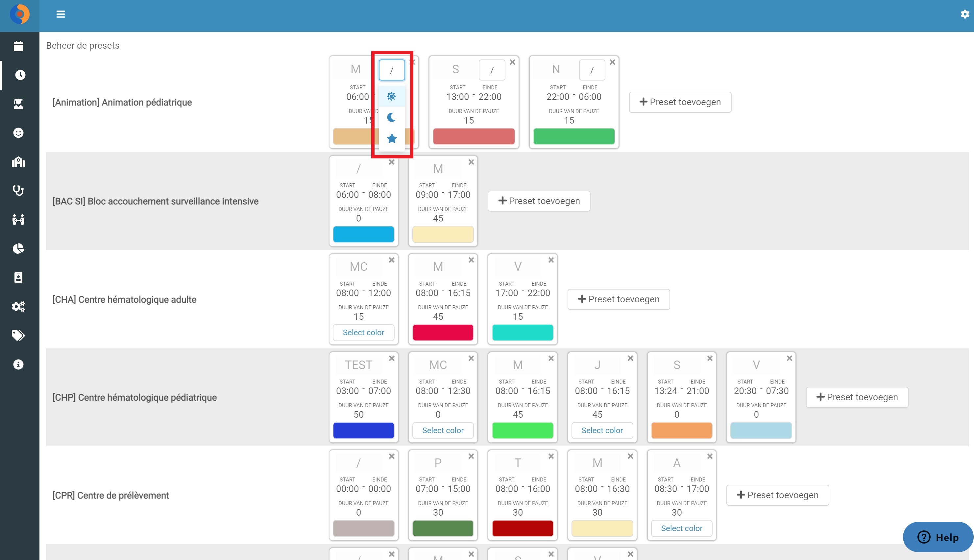Image resolution: width=974 pixels, height=560 pixels.
Task: Edit start time 20:30 of CHP V
Action: 745,391
